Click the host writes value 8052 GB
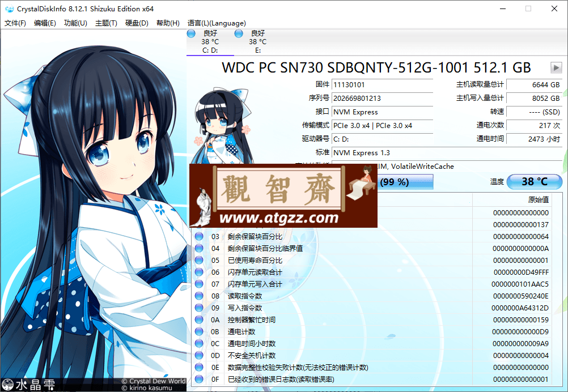568x392 pixels. 534,99
